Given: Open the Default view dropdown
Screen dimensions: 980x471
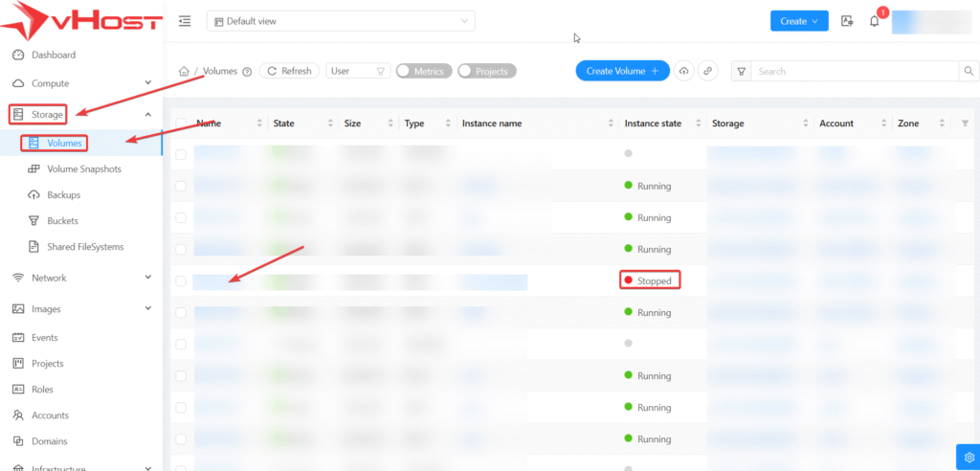Looking at the screenshot, I should (341, 21).
